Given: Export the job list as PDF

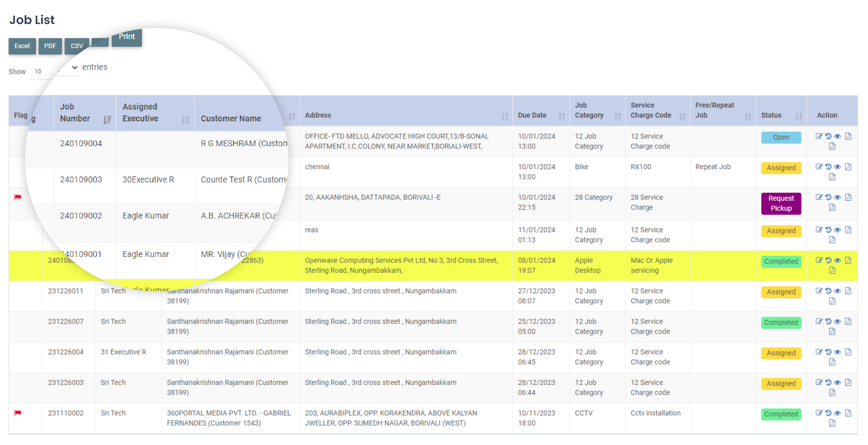Looking at the screenshot, I should tap(50, 46).
